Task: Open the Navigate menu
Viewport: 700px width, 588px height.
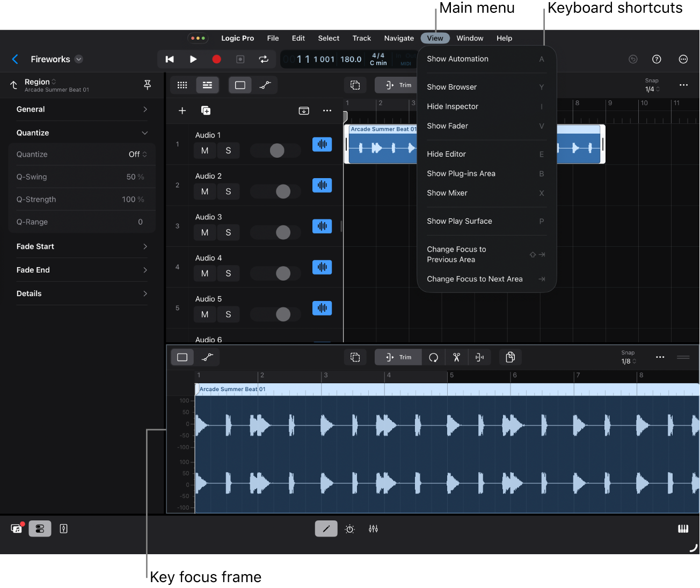Action: coord(399,38)
